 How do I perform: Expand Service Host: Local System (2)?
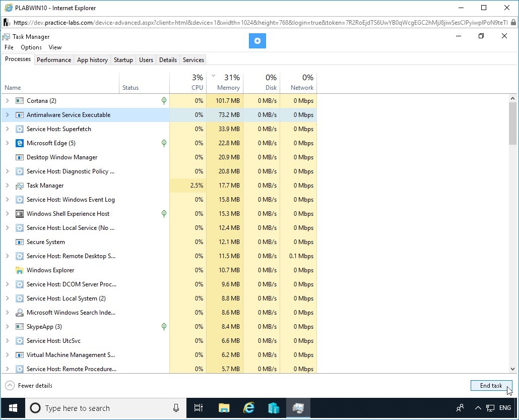pos(7,298)
